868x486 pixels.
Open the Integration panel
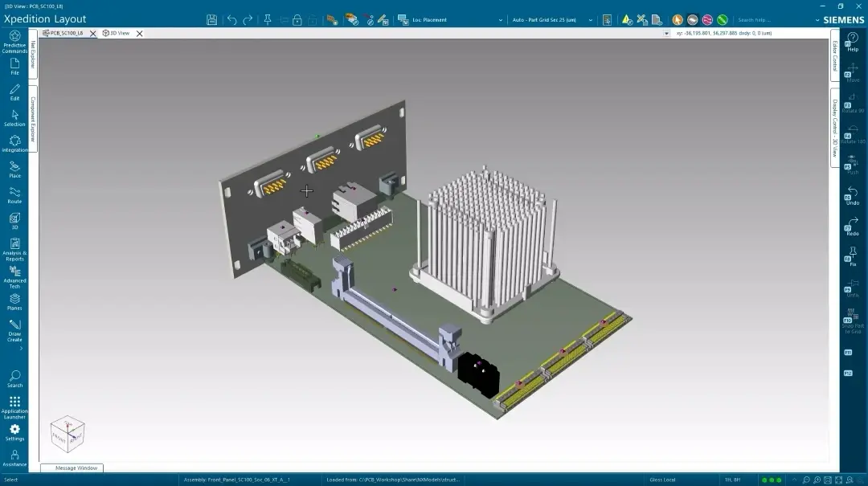(x=14, y=144)
